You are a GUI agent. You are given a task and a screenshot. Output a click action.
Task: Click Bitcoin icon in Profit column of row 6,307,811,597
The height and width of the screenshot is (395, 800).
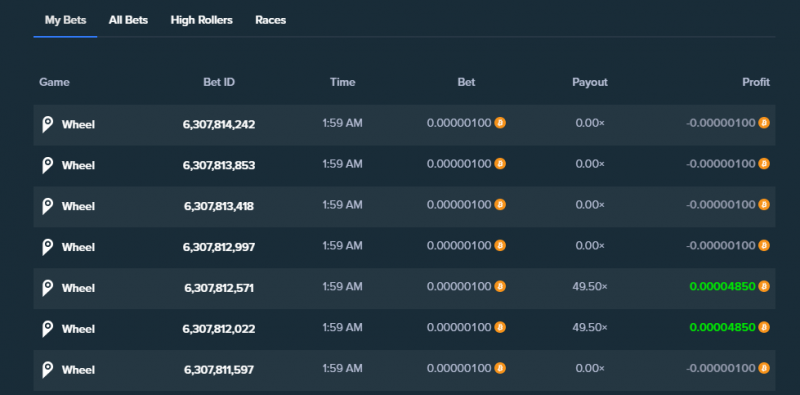(764, 368)
